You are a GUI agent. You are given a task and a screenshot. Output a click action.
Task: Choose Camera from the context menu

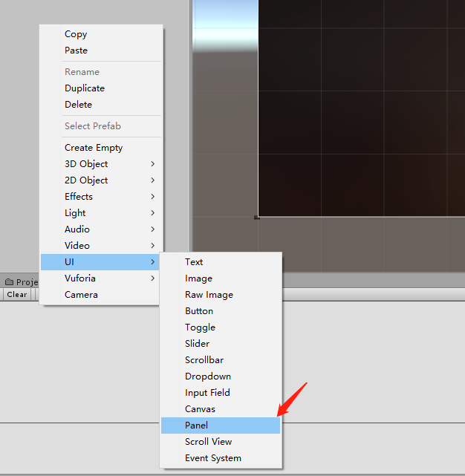100,295
